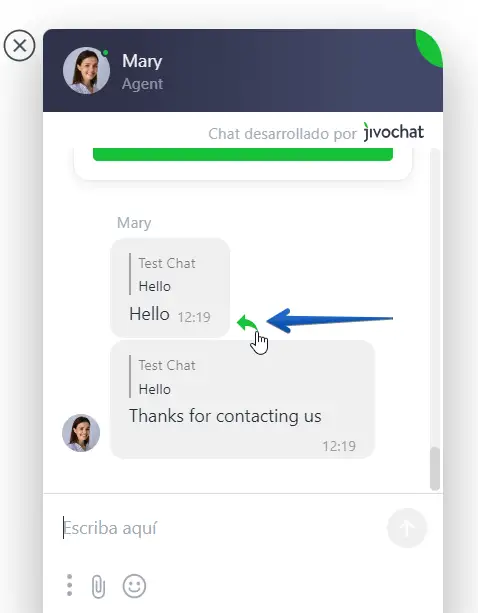The width and height of the screenshot is (478, 613).
Task: Attach a file with the paperclip icon
Action: coord(98,586)
